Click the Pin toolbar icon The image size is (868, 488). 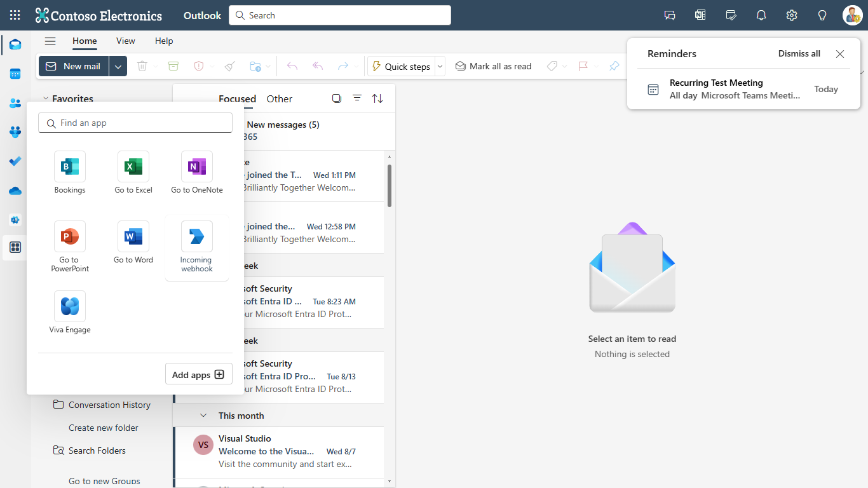[614, 66]
